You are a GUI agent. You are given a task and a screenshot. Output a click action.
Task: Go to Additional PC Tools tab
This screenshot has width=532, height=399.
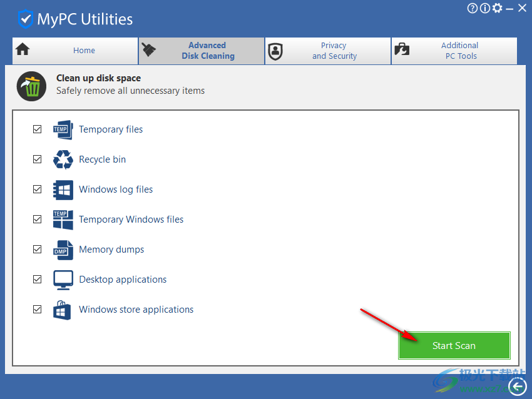tap(454, 51)
